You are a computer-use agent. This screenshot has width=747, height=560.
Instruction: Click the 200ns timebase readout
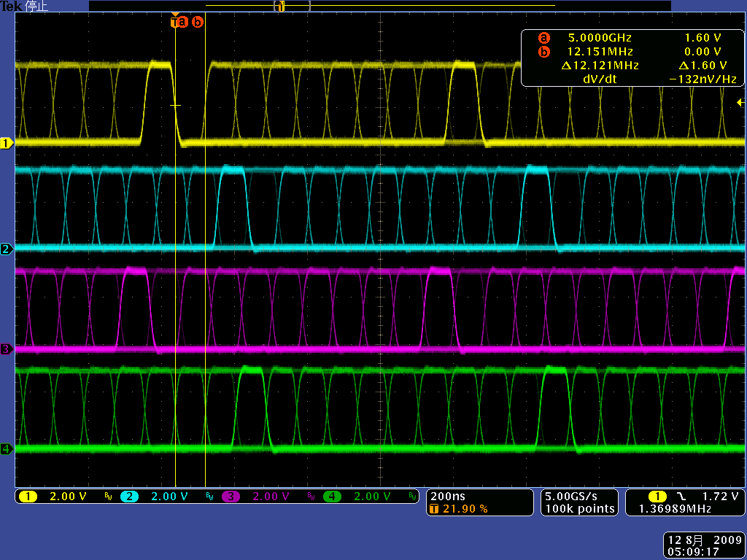[448, 496]
